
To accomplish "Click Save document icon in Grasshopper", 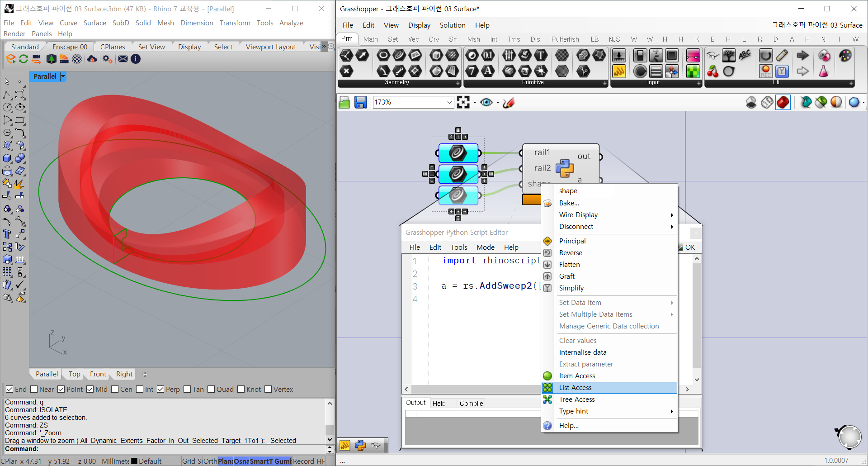I will coord(360,102).
